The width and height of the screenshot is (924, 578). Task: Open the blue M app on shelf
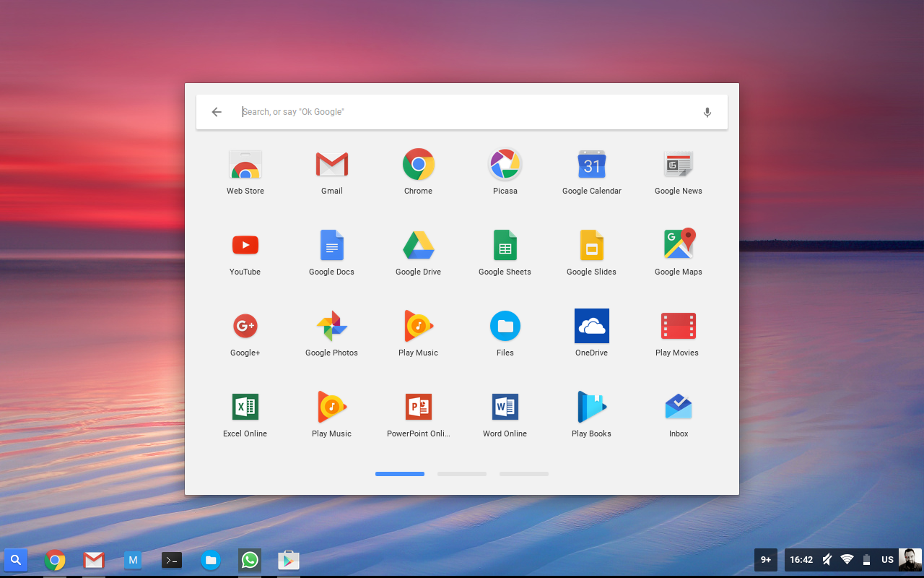pos(133,560)
